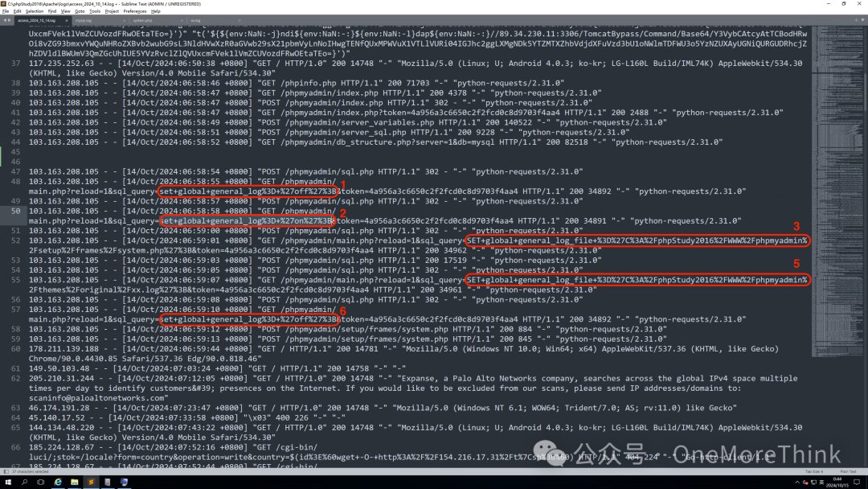The height and width of the screenshot is (489, 868).
Task: Open the Tools menu
Action: pyautogui.click(x=95, y=11)
